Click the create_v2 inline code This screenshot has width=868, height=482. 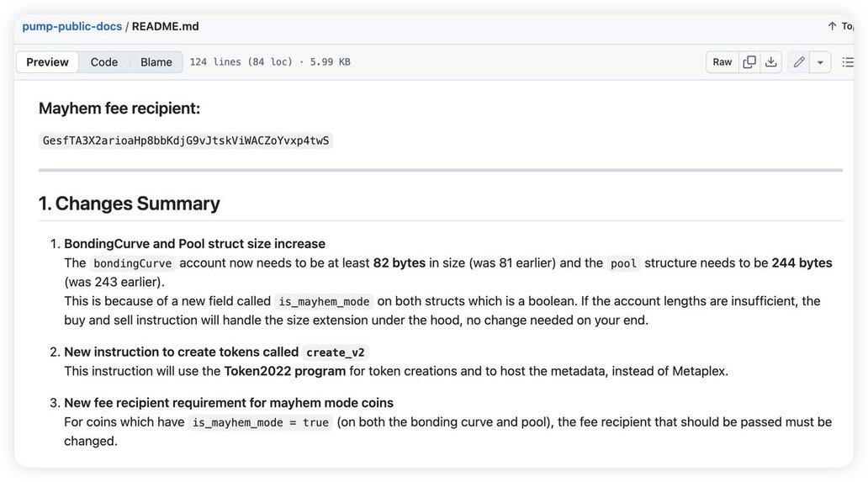336,352
